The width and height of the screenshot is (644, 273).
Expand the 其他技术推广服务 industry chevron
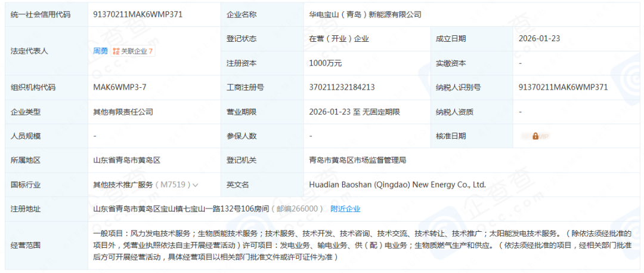coord(195,185)
